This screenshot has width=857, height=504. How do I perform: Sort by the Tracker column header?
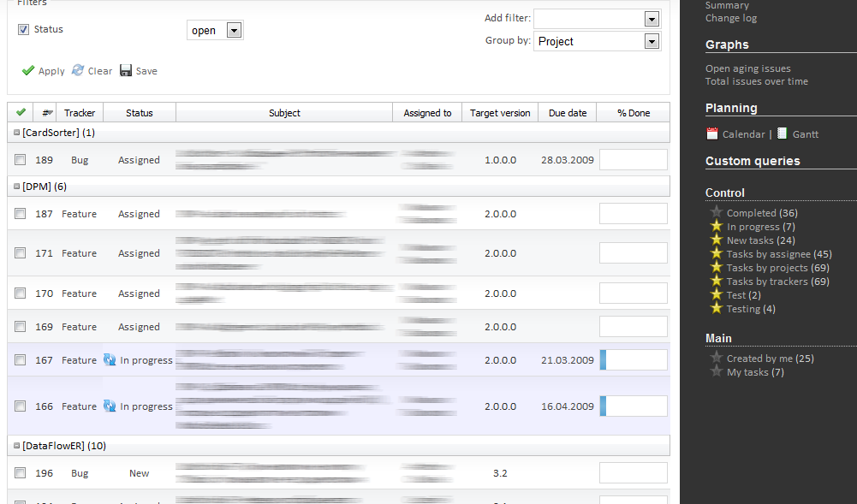tap(80, 113)
